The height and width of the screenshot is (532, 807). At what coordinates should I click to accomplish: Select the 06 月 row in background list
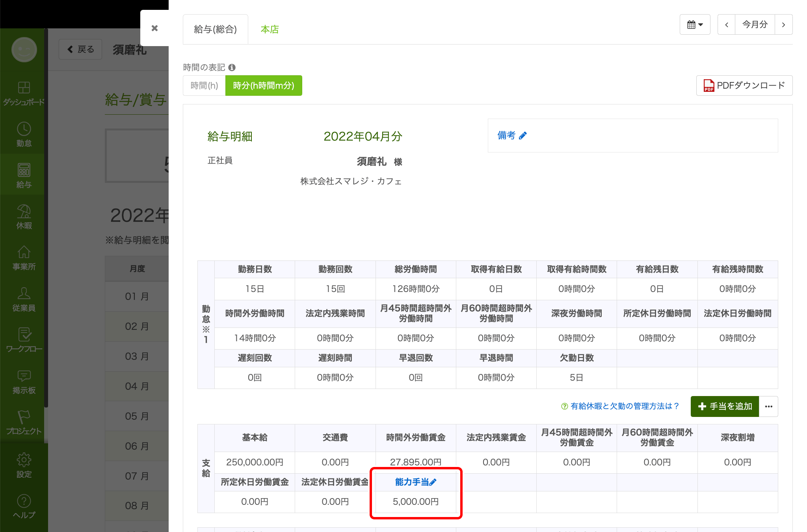click(x=137, y=446)
